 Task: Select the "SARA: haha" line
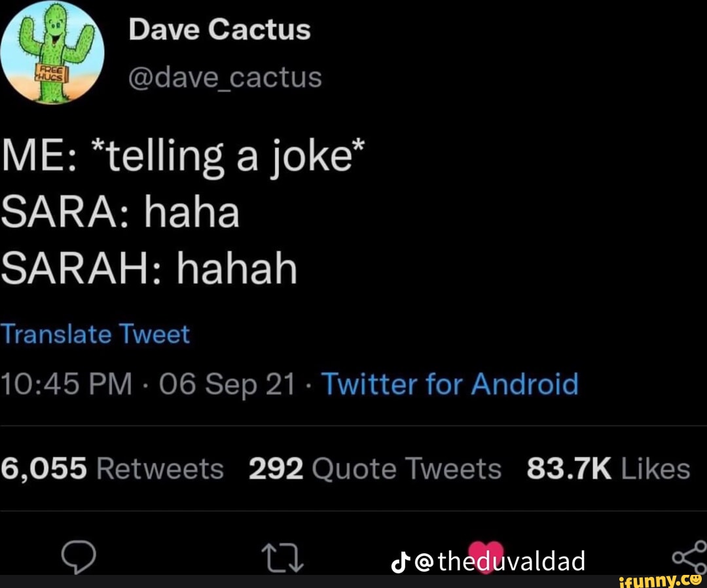point(120,213)
